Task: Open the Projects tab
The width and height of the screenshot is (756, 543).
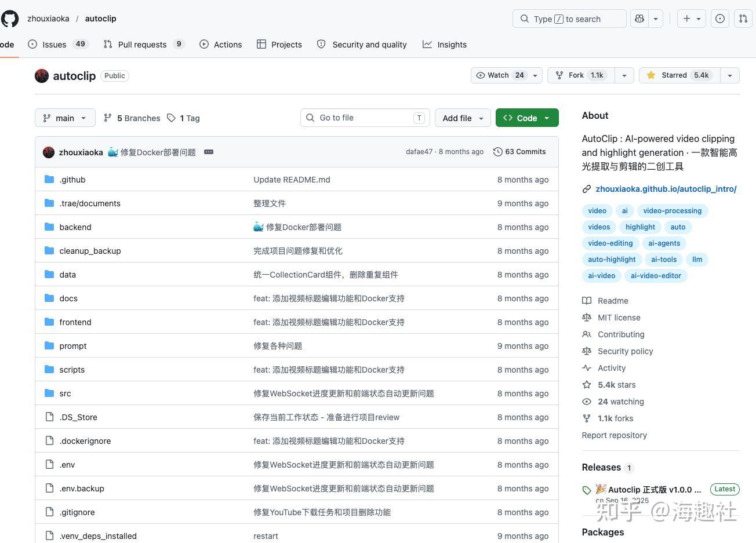Action: click(x=279, y=45)
